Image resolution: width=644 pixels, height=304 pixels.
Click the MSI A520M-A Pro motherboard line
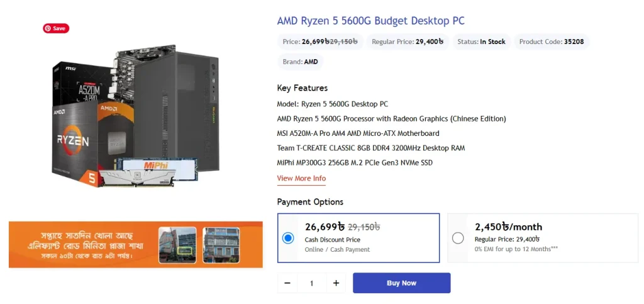[x=358, y=133]
